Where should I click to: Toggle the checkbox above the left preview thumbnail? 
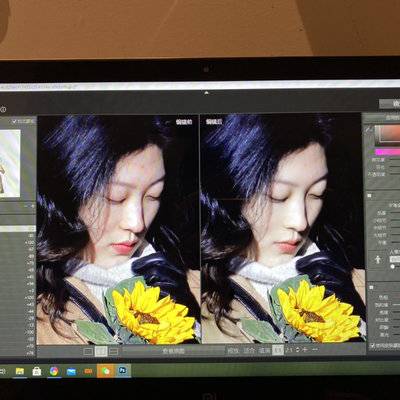14,121
